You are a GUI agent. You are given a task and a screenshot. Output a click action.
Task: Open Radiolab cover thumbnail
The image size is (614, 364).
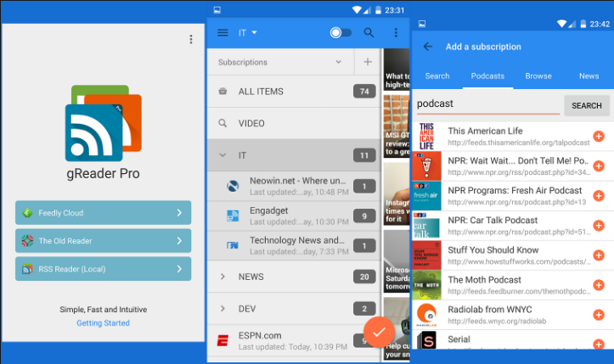427,315
